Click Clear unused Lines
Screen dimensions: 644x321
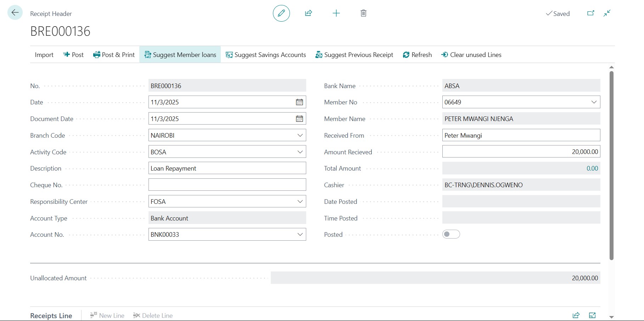click(471, 55)
